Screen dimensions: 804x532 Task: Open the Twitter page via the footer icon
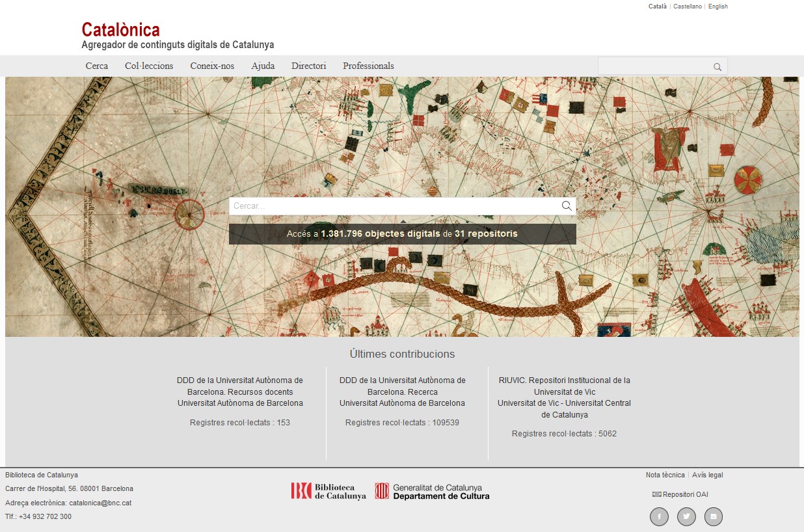click(x=686, y=517)
